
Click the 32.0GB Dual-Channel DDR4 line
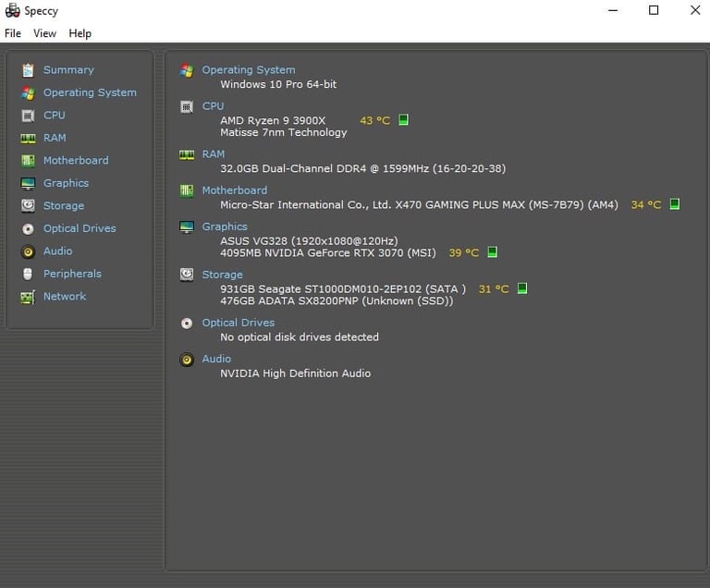pos(363,168)
